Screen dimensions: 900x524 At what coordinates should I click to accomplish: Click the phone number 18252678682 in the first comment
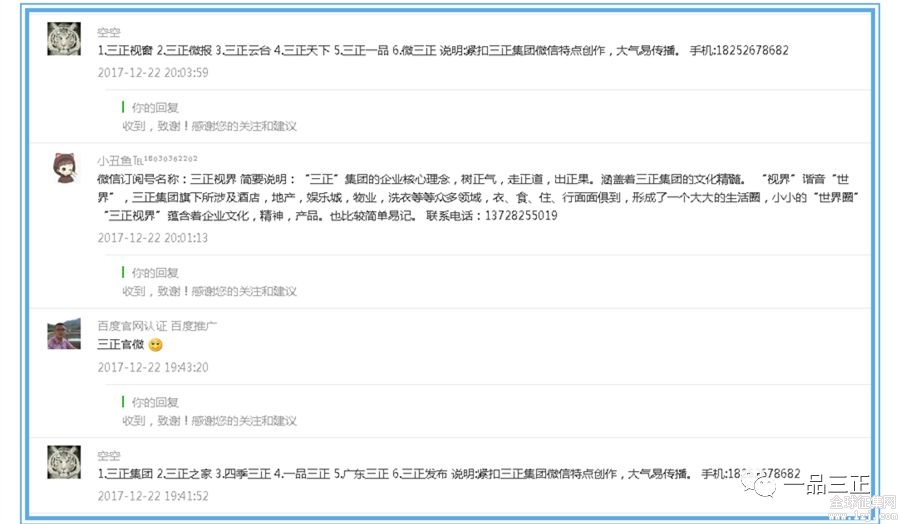coord(752,51)
